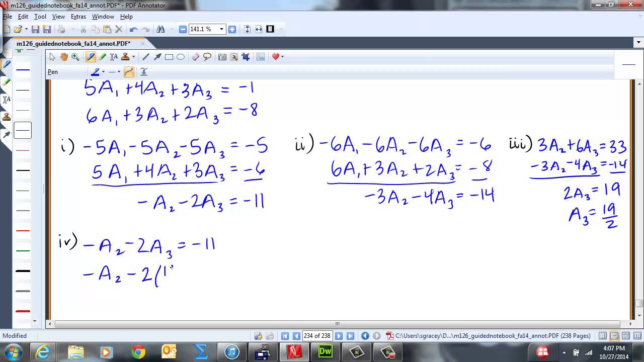Click the Save As icon with star

point(47,30)
